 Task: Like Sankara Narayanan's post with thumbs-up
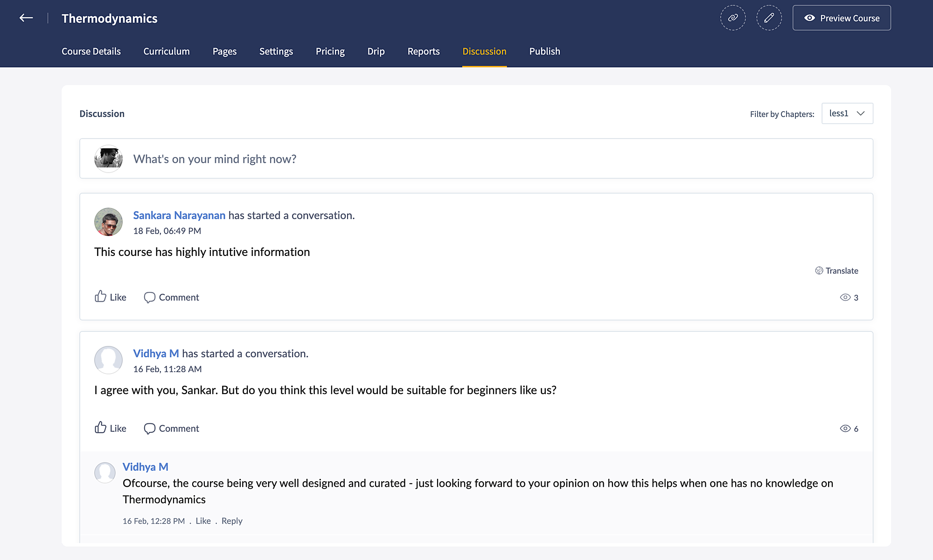101,297
